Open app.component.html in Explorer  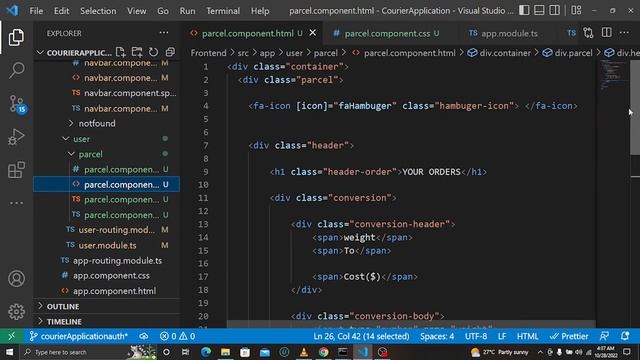coord(114,291)
